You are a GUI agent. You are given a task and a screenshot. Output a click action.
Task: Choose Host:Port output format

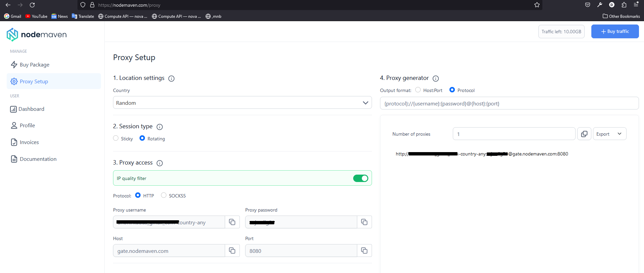coord(418,90)
